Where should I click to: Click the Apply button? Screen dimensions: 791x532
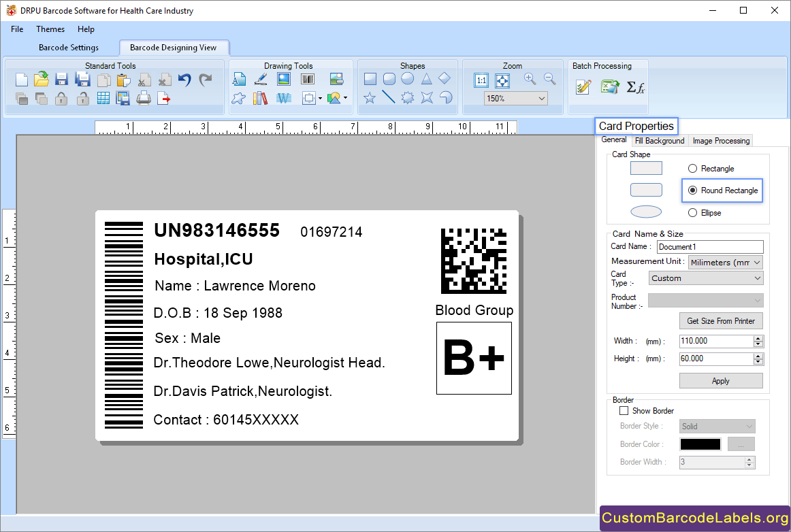tap(721, 381)
